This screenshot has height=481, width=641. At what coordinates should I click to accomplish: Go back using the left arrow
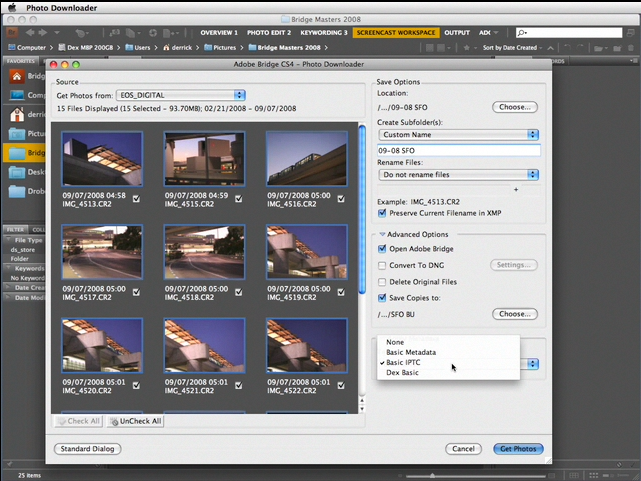point(30,32)
